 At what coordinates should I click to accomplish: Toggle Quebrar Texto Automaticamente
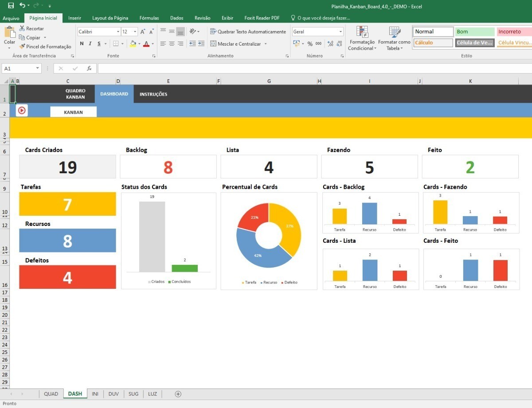click(248, 32)
